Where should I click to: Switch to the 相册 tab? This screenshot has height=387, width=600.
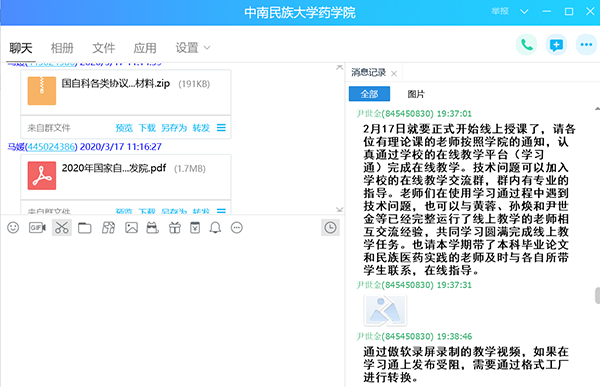click(x=62, y=48)
